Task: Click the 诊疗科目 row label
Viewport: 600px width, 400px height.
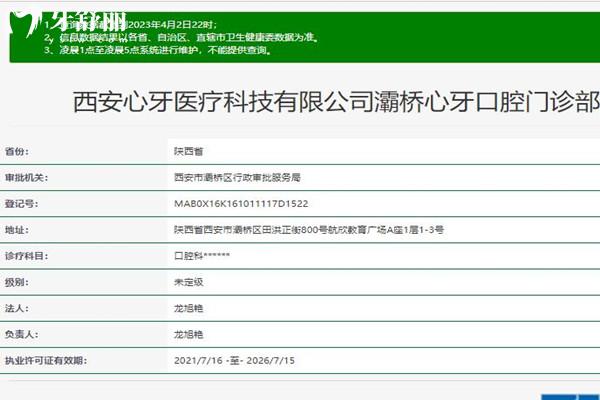Action: [x=26, y=256]
